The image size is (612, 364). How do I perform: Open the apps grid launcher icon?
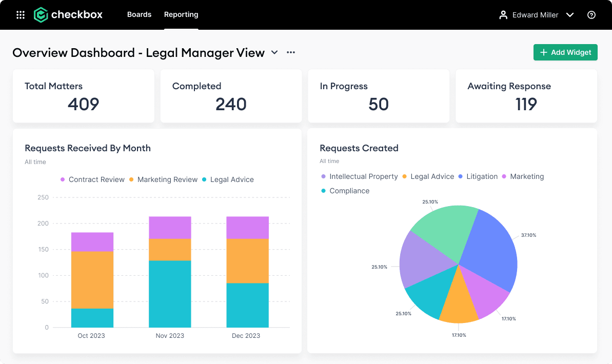(21, 15)
